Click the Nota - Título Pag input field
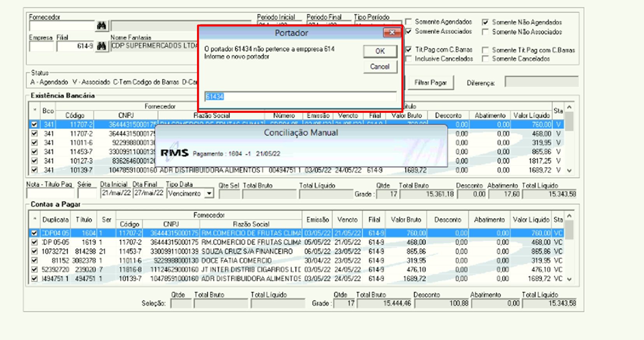 50,193
